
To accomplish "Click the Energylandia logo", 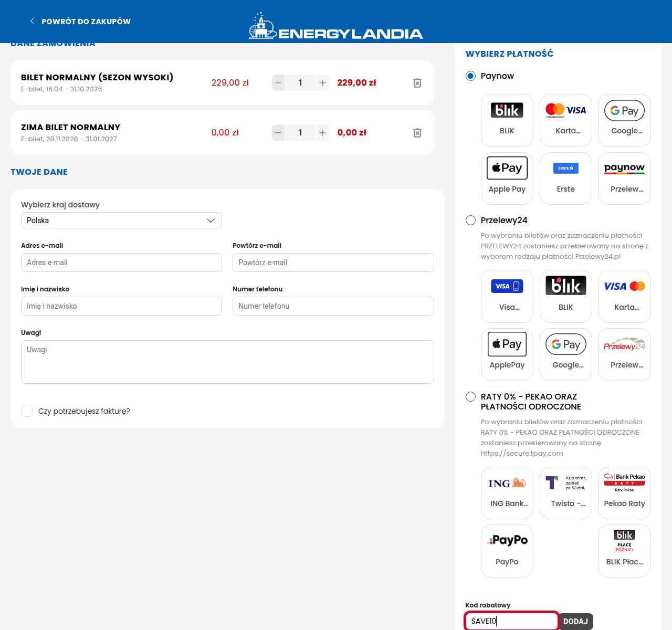I will [335, 26].
